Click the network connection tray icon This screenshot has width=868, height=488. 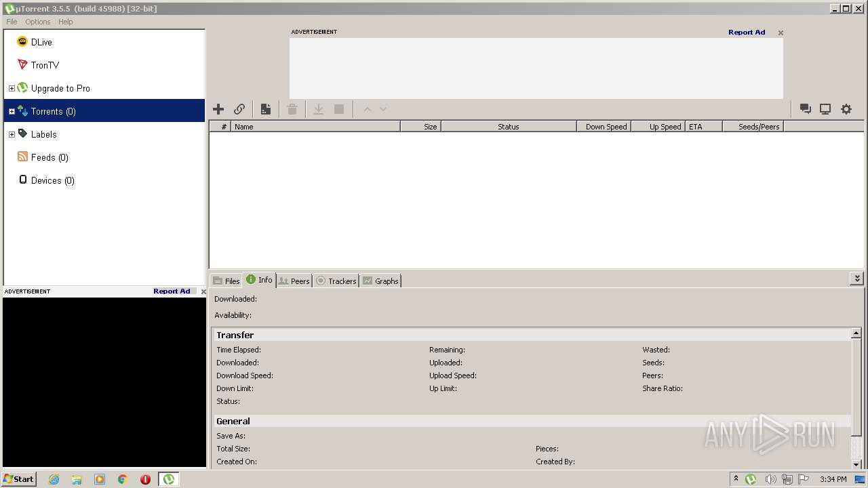click(x=787, y=479)
